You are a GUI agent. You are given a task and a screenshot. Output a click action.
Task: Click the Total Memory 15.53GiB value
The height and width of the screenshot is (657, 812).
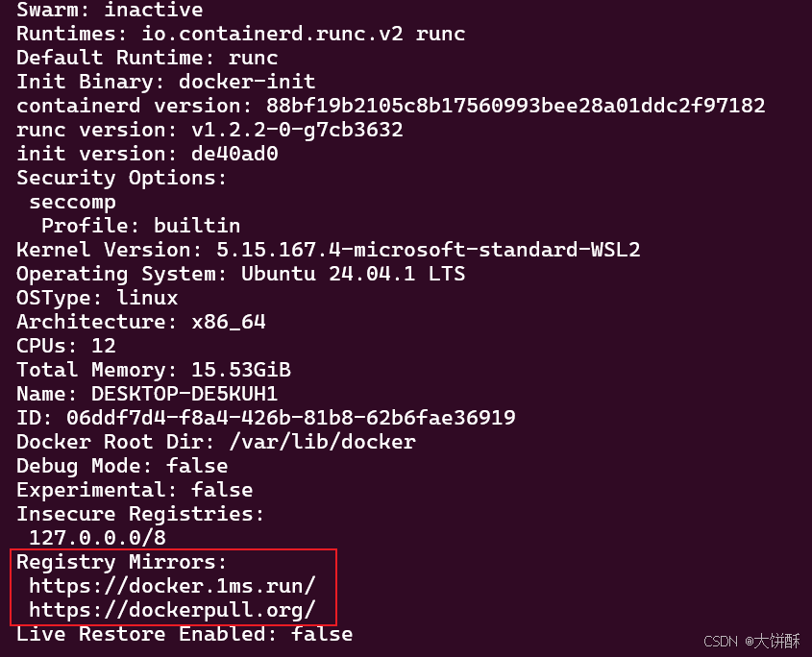click(241, 370)
